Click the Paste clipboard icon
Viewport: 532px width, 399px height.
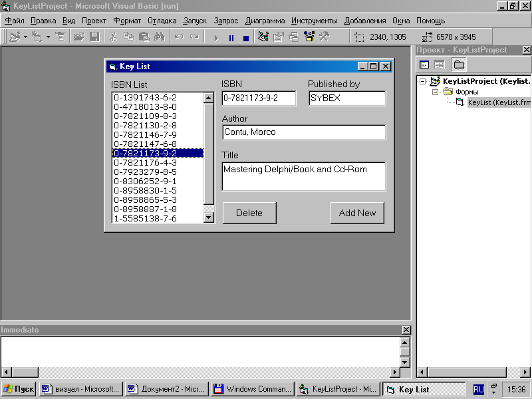[144, 37]
